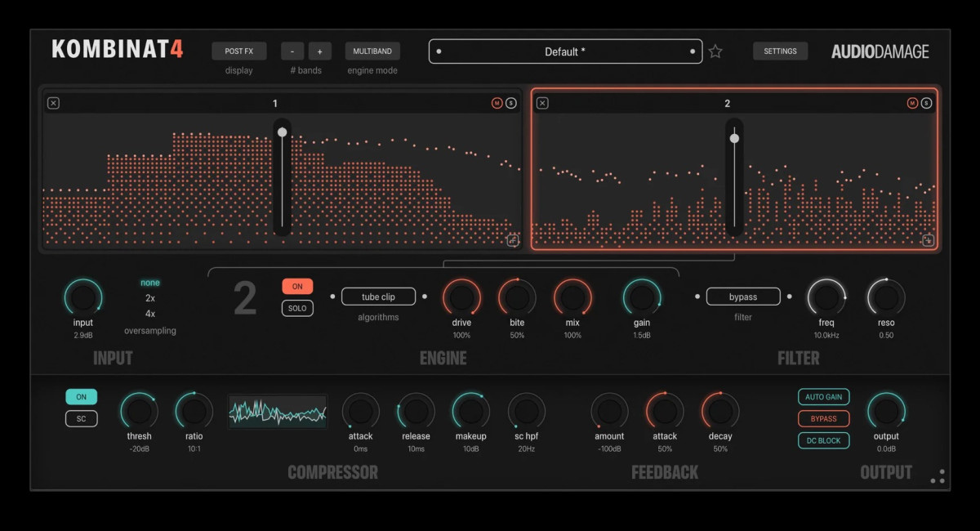Select previous filter dot left of bypass
The width and height of the screenshot is (980, 531).
coord(697,297)
